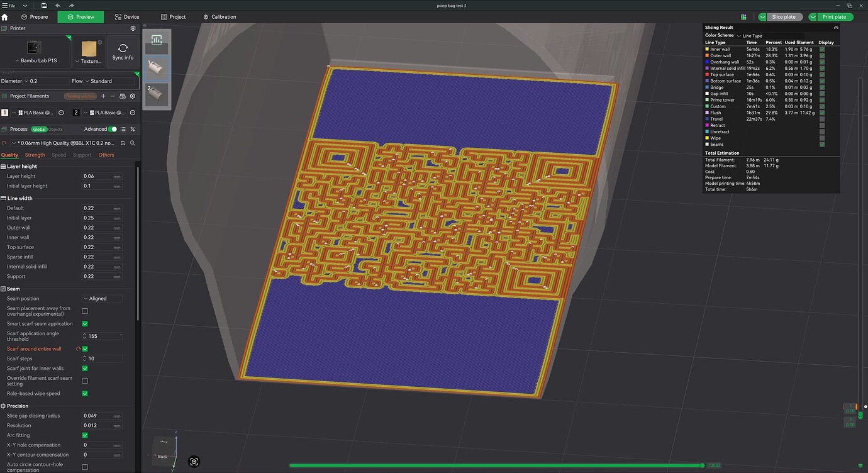Click the Slice plate button

click(x=784, y=17)
